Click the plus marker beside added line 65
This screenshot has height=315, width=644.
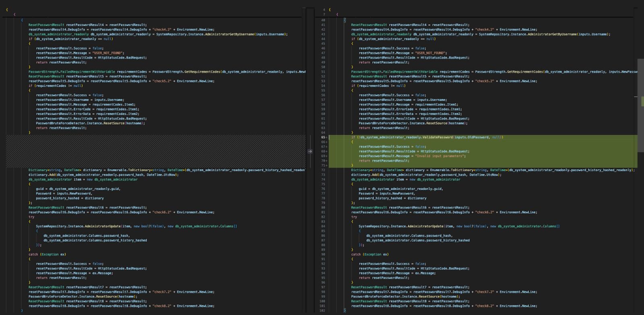click(x=326, y=137)
